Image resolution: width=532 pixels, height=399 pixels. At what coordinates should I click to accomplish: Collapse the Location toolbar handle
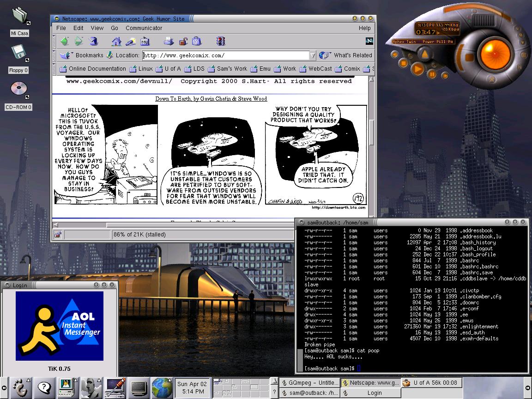pyautogui.click(x=54, y=55)
